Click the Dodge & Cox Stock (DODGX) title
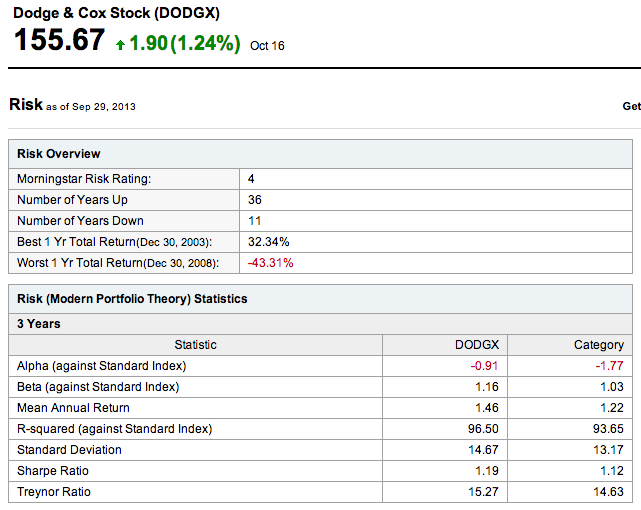Screen dimensions: 641x510 [x=117, y=13]
